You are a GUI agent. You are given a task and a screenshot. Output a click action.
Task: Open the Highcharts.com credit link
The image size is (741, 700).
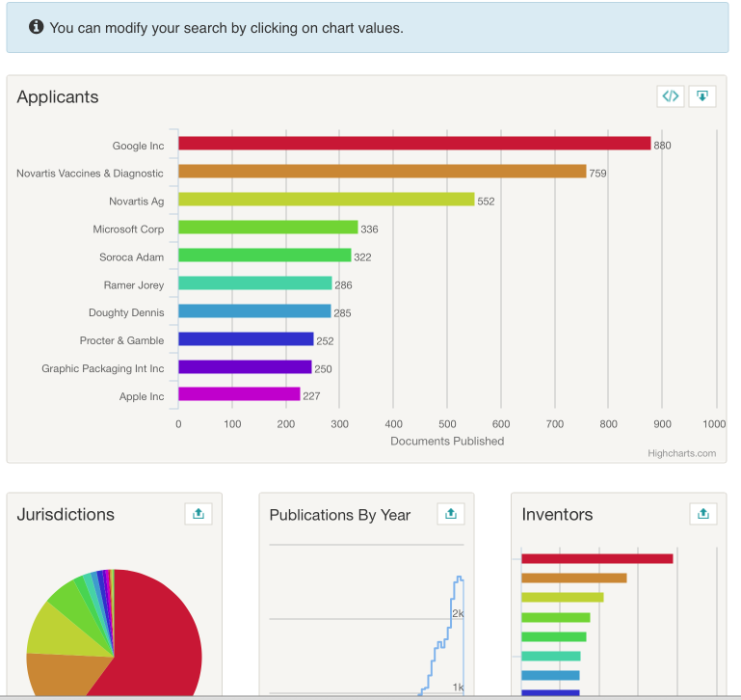click(681, 453)
